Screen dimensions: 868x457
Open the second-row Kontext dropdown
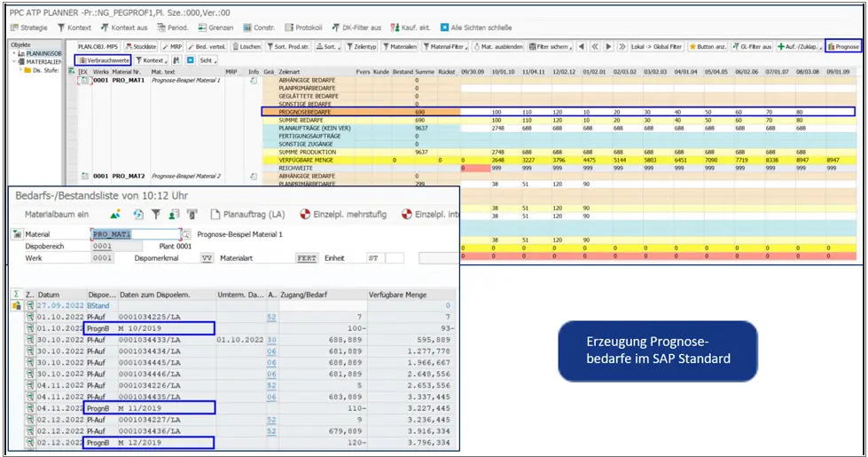pyautogui.click(x=151, y=59)
